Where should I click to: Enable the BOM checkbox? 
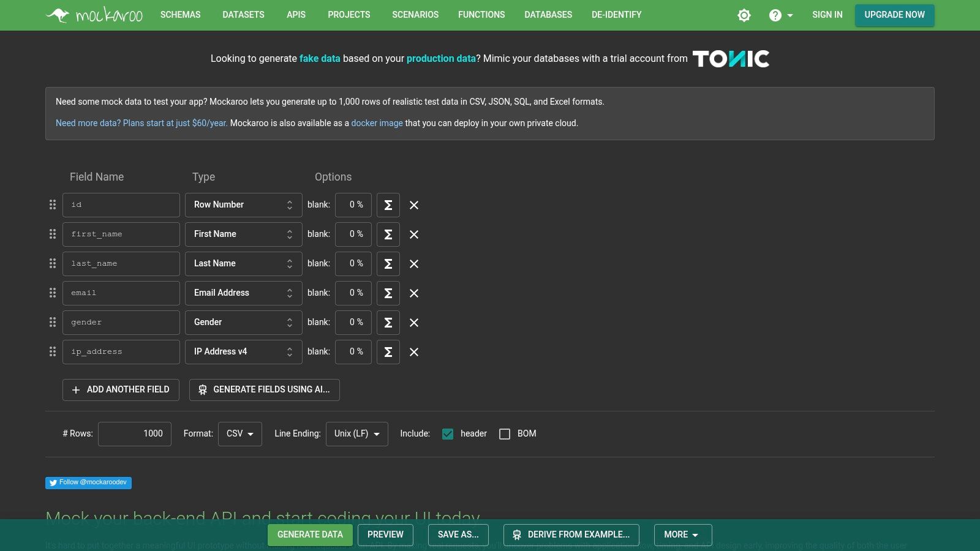pyautogui.click(x=505, y=434)
